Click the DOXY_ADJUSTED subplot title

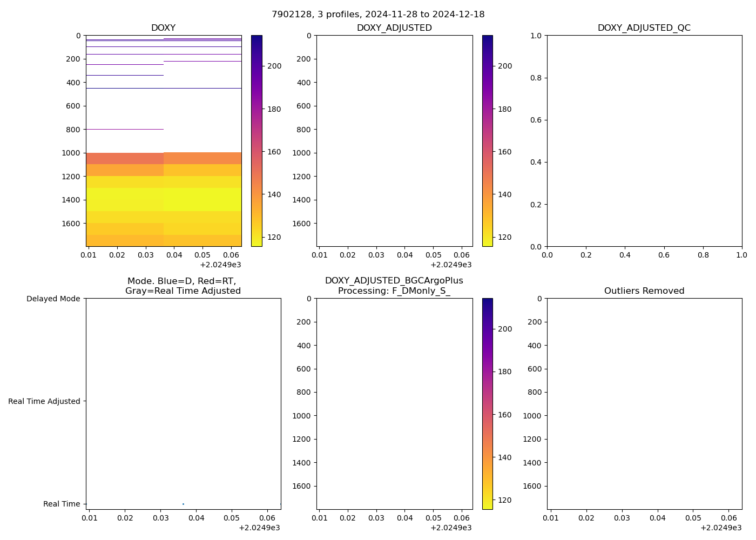coord(394,28)
